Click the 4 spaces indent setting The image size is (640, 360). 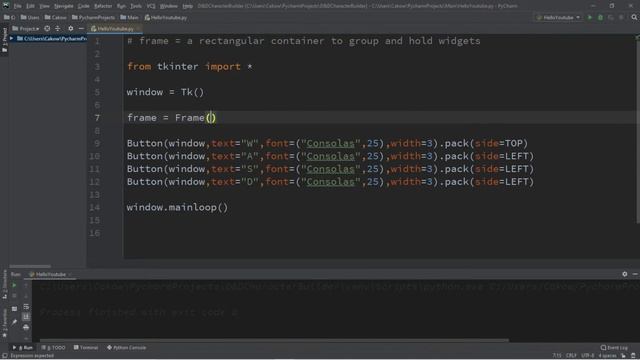[607, 356]
